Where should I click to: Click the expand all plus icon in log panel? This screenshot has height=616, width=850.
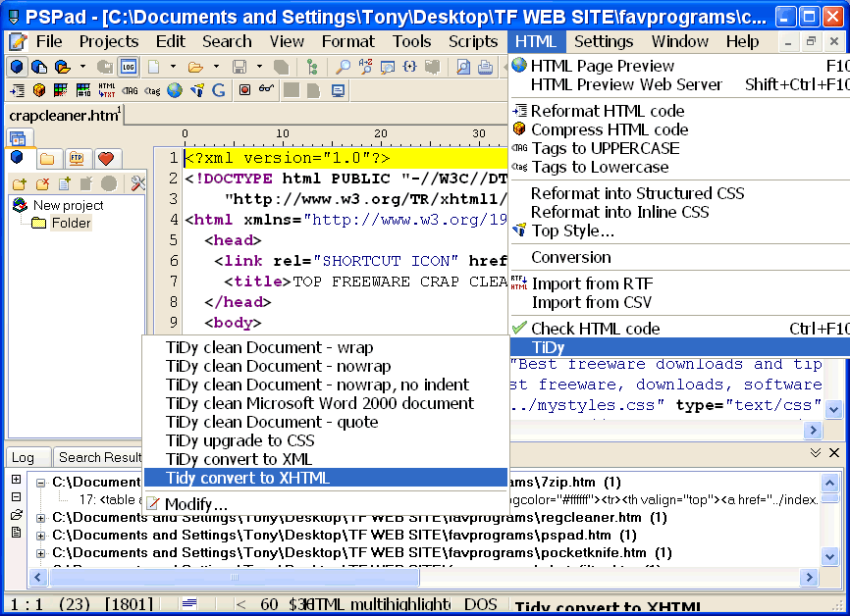point(17,479)
